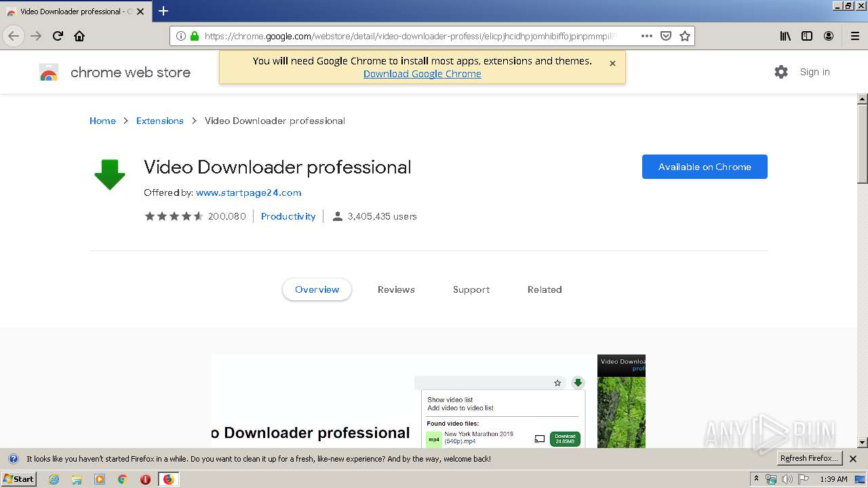Screen dimensions: 868x488
Task: Click the 200,080 ratings count
Action: (227, 216)
